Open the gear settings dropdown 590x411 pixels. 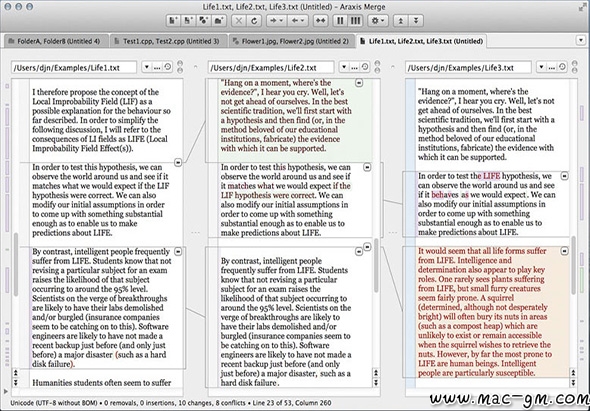(377, 21)
